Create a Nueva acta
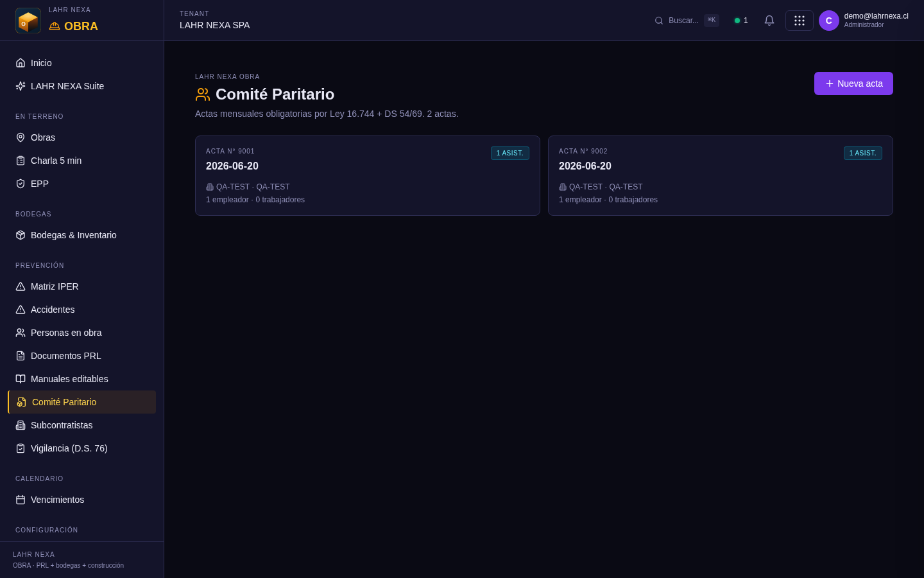Viewport: 924px width, 578px height. (853, 83)
